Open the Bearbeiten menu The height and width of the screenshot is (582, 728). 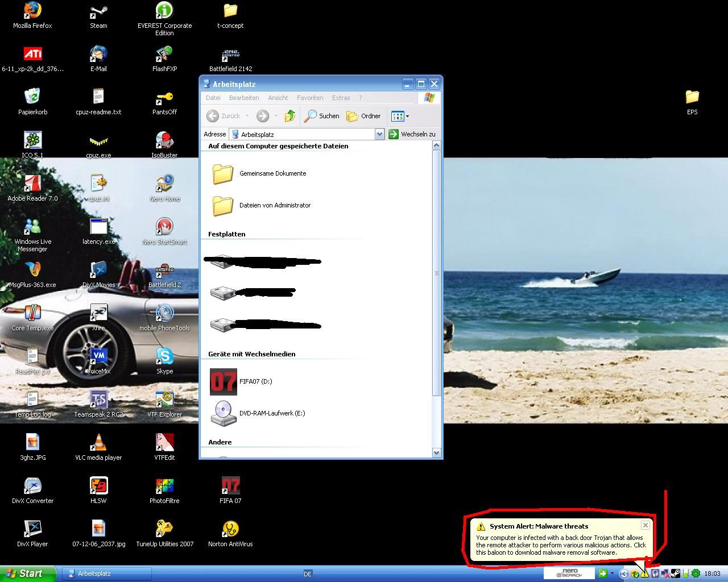click(244, 98)
